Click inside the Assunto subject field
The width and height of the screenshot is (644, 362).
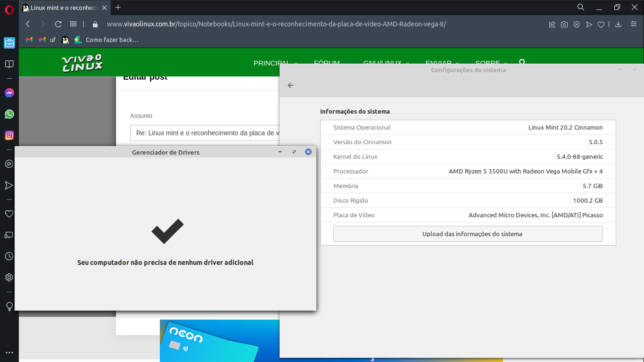click(x=205, y=133)
